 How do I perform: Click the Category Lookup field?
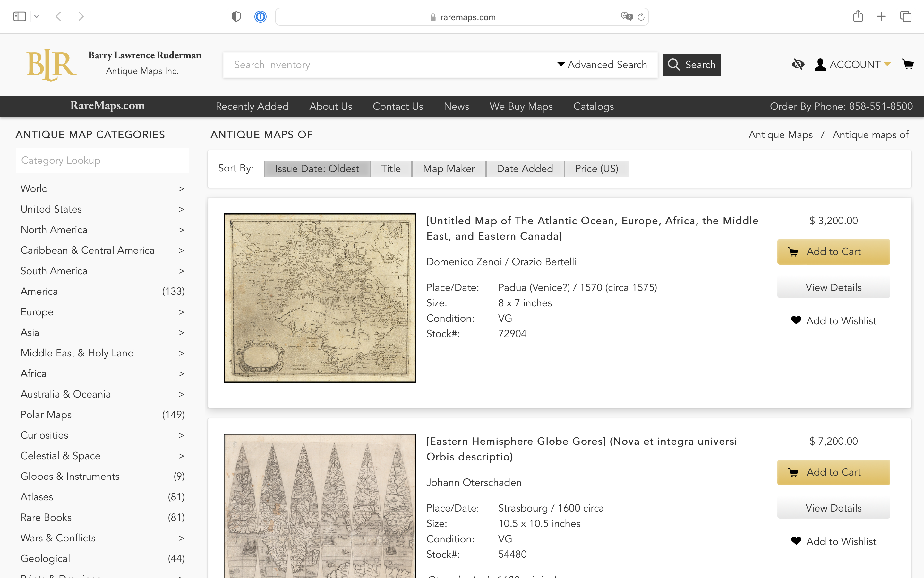[102, 161]
